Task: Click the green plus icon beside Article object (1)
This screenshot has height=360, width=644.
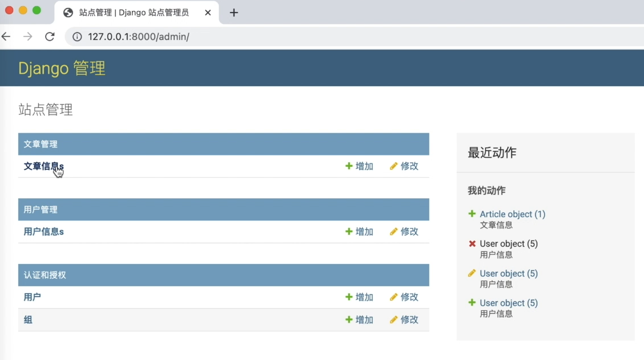Action: click(472, 214)
